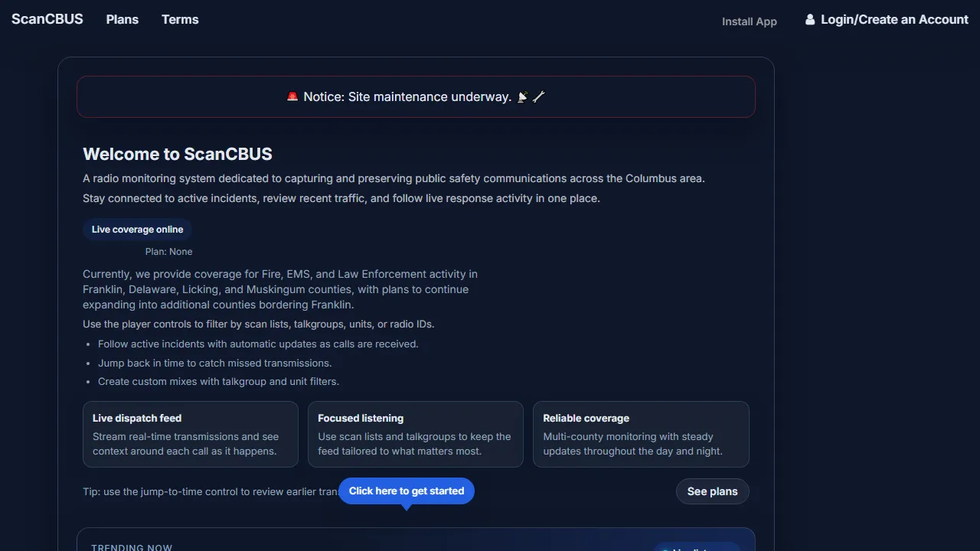Click the wrench icon in the maintenance notice
This screenshot has height=551, width=980.
(x=538, y=96)
